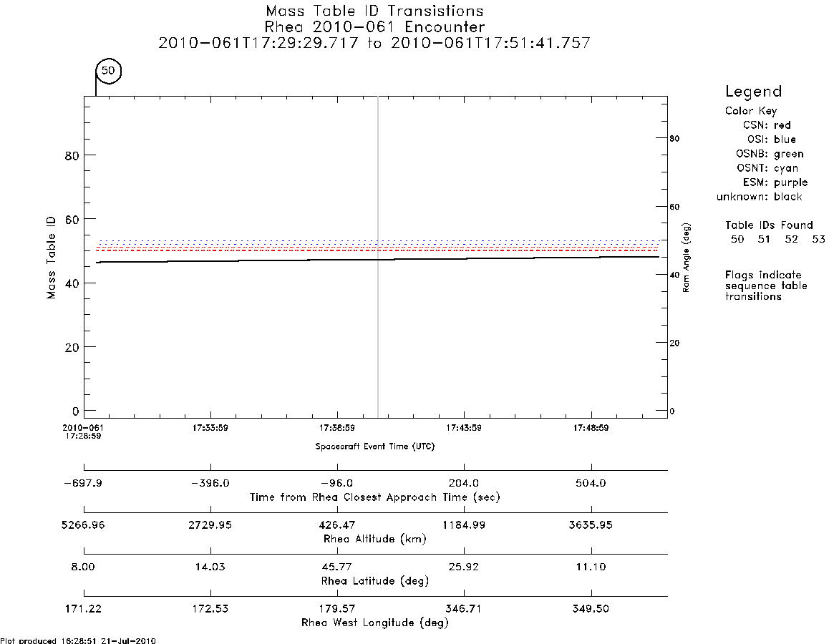Click longitude value '171.22'

click(x=83, y=608)
